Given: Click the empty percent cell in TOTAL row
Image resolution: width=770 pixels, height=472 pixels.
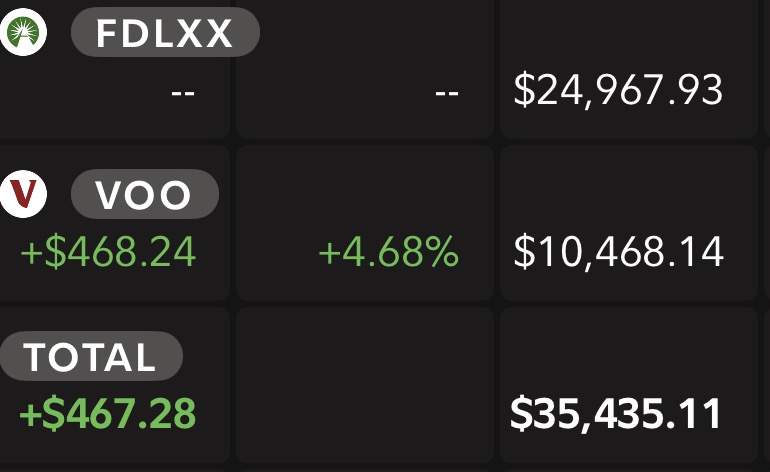Looking at the screenshot, I should 365,385.
